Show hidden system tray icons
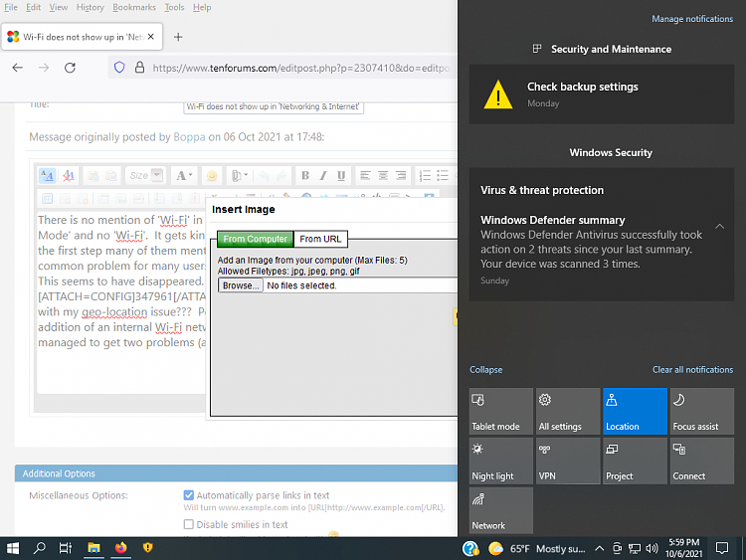This screenshot has height=560, width=746. click(x=600, y=548)
